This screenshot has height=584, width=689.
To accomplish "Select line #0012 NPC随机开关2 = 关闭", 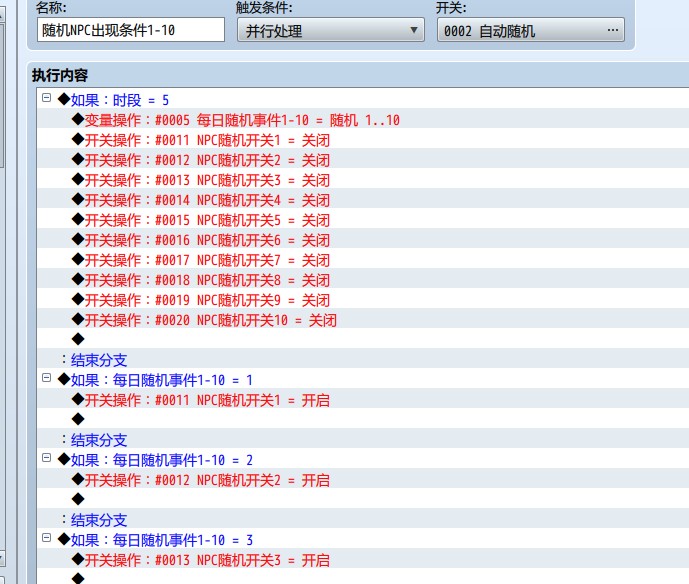I will [x=363, y=160].
